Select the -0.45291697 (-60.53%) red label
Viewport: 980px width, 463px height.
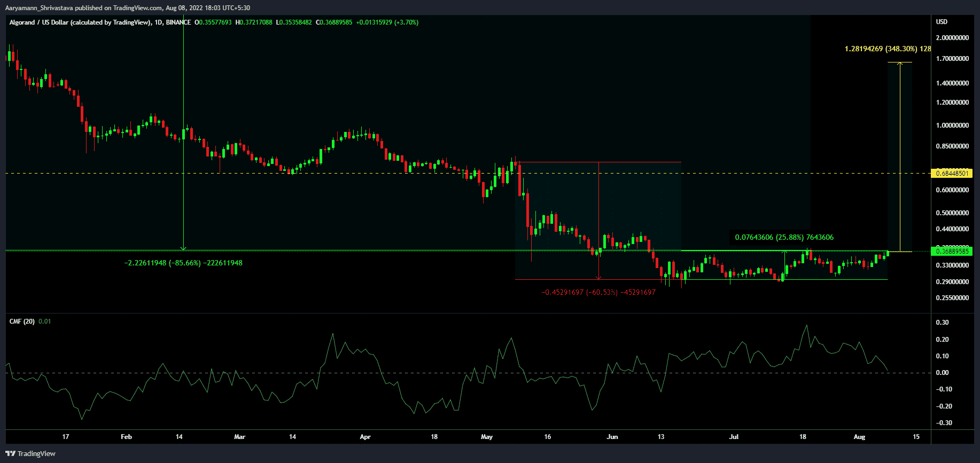(598, 292)
